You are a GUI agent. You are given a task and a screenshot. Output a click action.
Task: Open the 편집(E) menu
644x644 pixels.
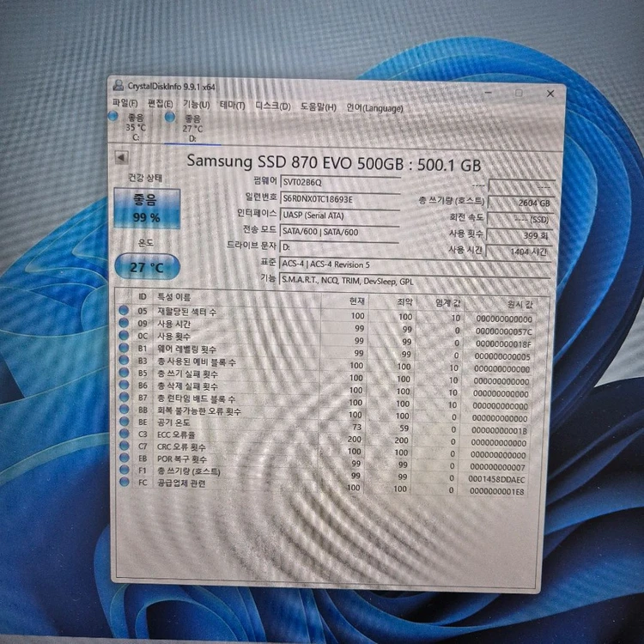tap(160, 104)
